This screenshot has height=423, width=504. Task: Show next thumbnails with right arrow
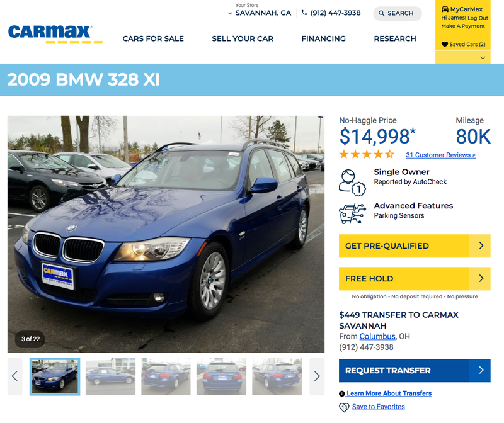tap(317, 376)
